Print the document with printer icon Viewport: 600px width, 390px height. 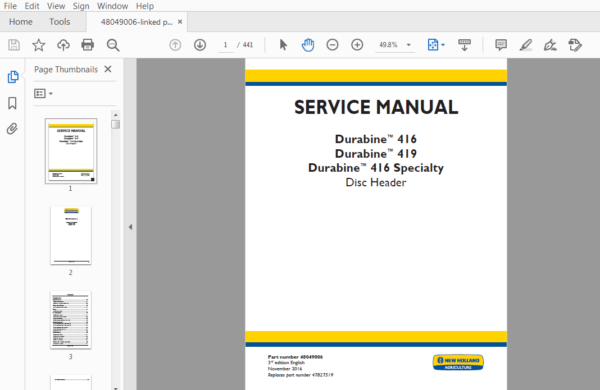point(88,45)
